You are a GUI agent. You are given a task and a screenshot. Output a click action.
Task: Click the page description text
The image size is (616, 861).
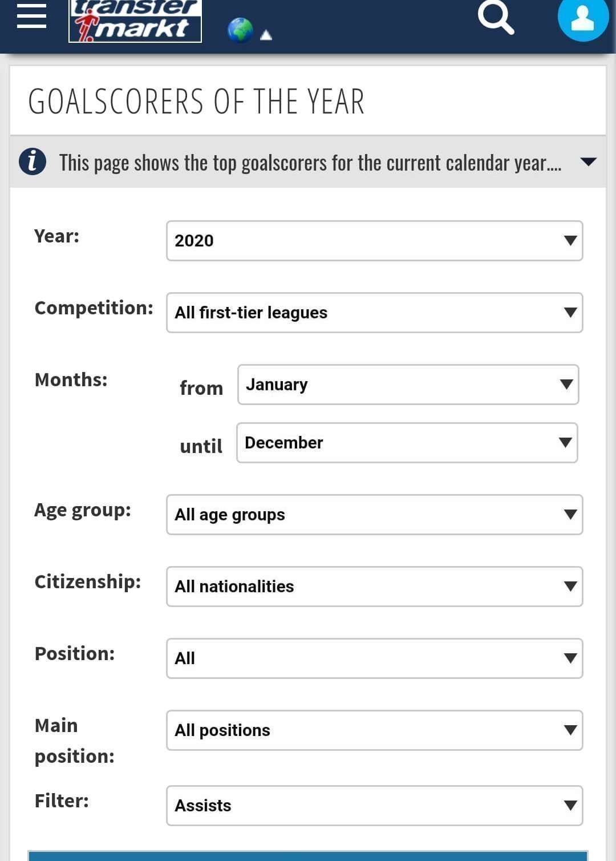[x=310, y=163]
